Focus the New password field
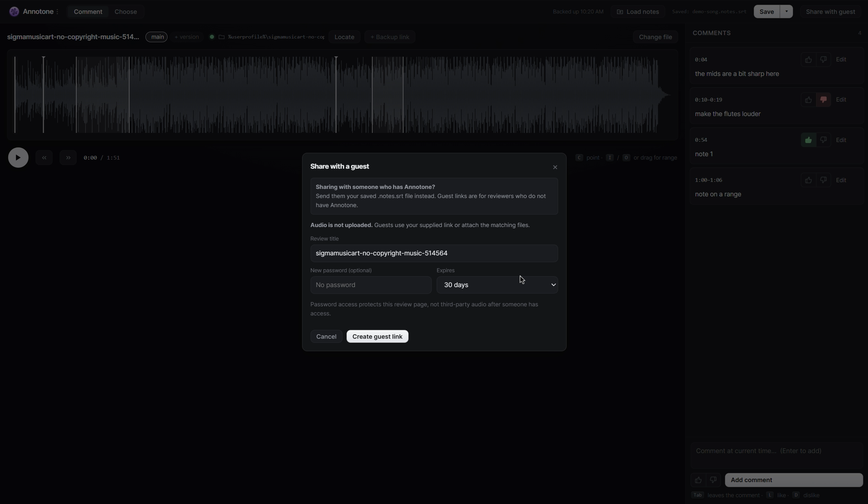The width and height of the screenshot is (868, 504). 371,285
